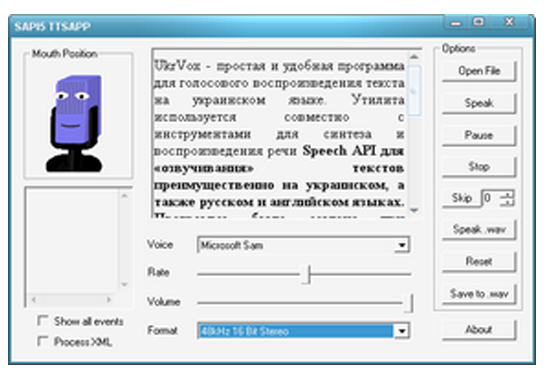Click the text area scroll down arrow
547x380 pixels.
point(414,210)
